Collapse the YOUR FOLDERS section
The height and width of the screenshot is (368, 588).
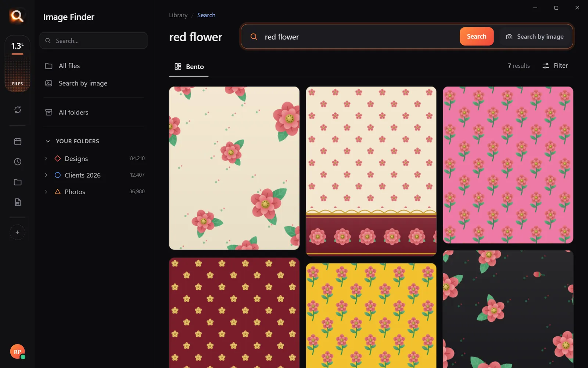pos(47,141)
